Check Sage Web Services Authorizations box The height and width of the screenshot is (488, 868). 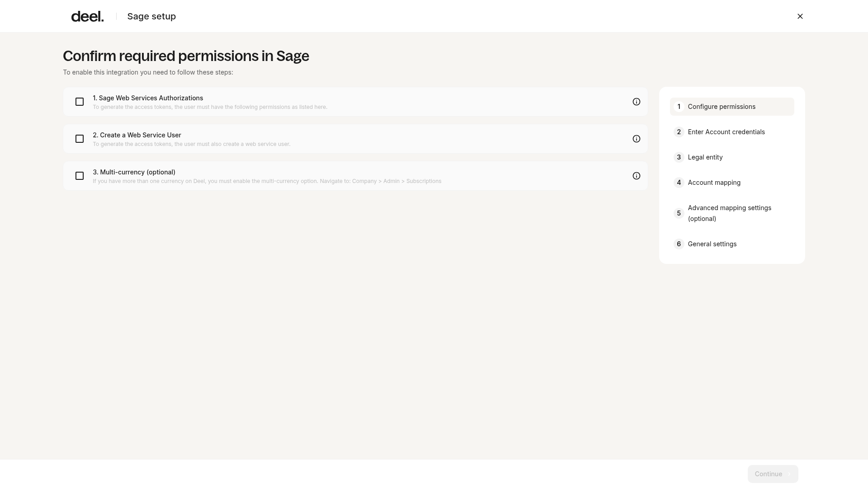(80, 102)
